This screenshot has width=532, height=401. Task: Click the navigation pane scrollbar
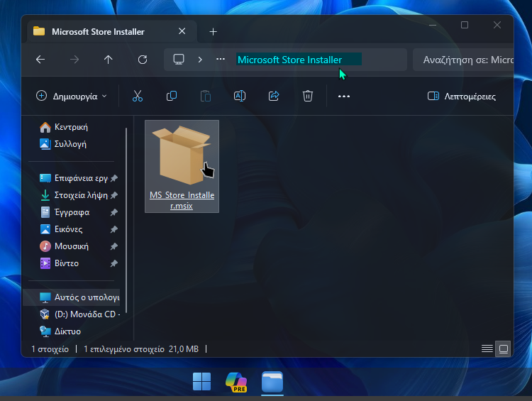click(x=126, y=221)
